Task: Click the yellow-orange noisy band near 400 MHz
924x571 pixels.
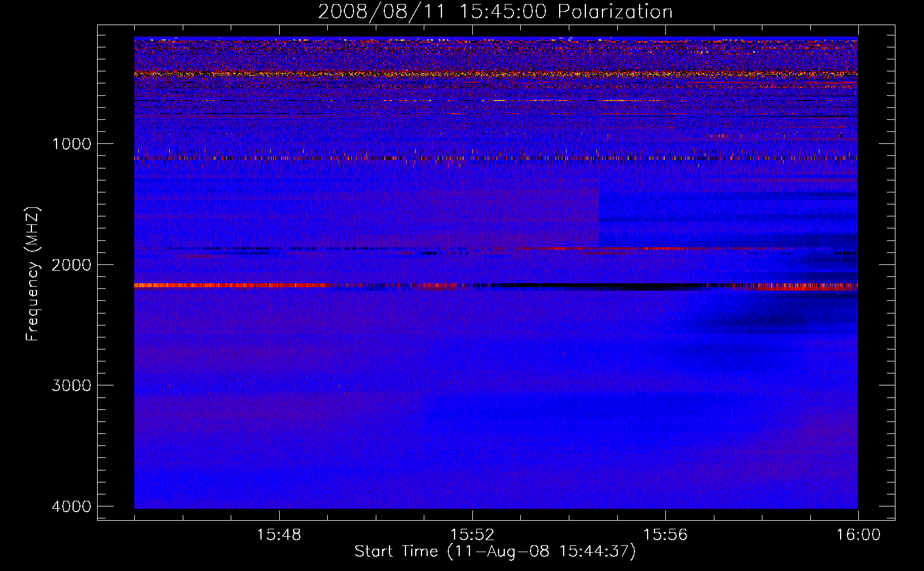Action: (496, 74)
